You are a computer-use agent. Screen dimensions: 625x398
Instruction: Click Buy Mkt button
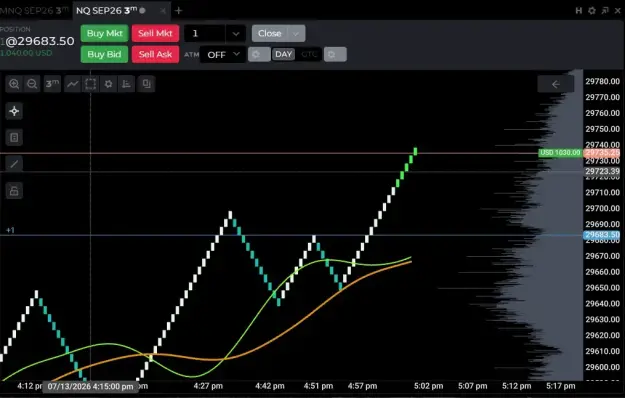104,33
